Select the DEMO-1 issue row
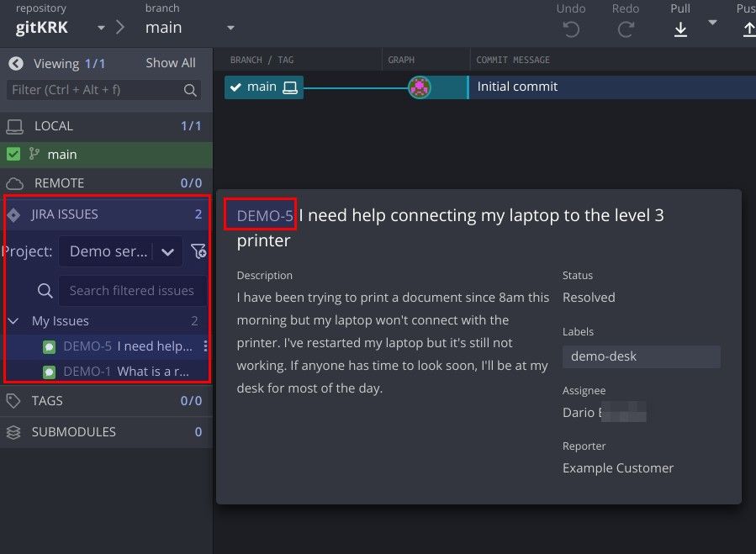The height and width of the screenshot is (554, 756). point(107,372)
